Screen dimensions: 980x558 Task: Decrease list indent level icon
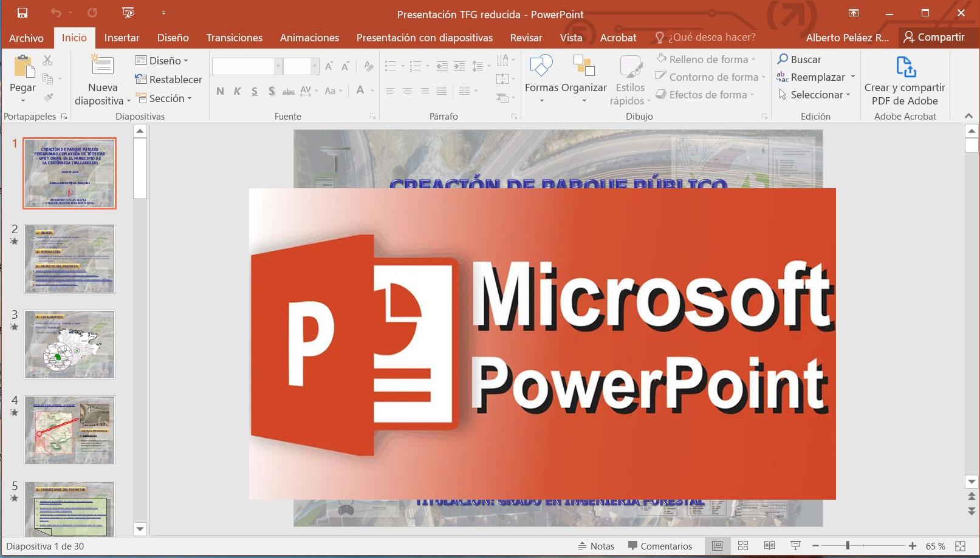pos(442,66)
